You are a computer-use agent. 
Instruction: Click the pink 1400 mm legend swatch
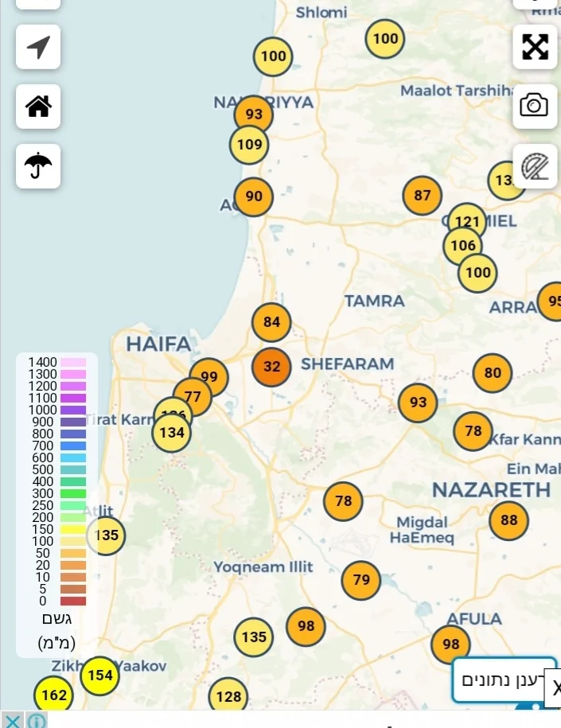[73, 363]
